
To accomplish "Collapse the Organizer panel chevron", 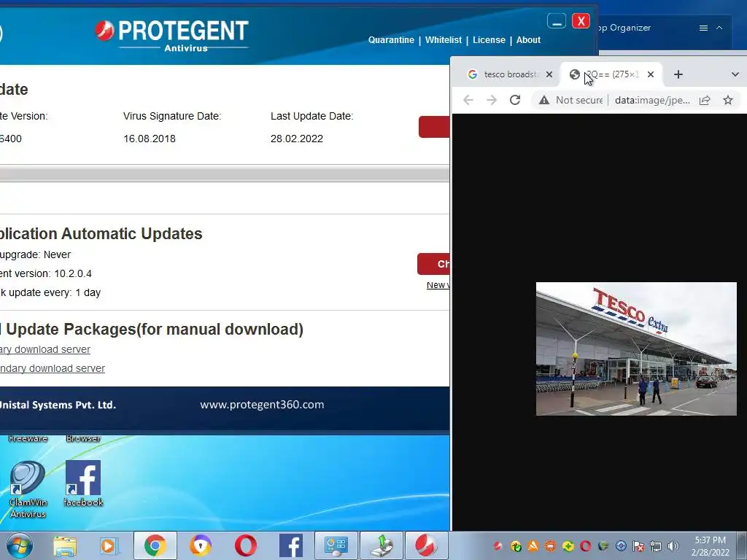I will [x=719, y=28].
